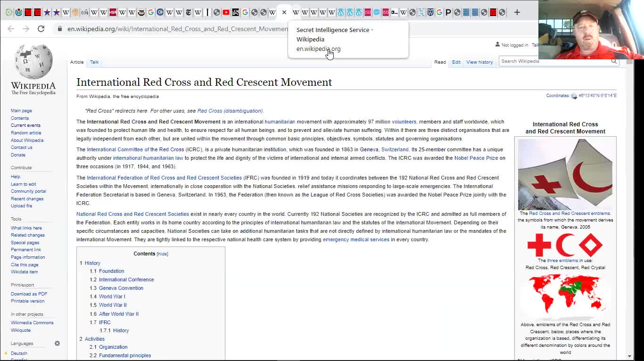The width and height of the screenshot is (644, 361).
Task: Open the Edit tab
Action: [x=456, y=62]
